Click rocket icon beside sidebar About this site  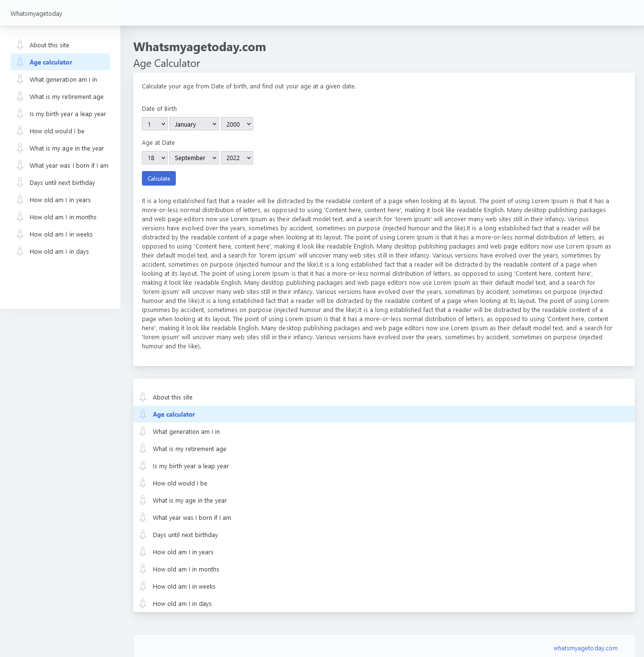20,45
